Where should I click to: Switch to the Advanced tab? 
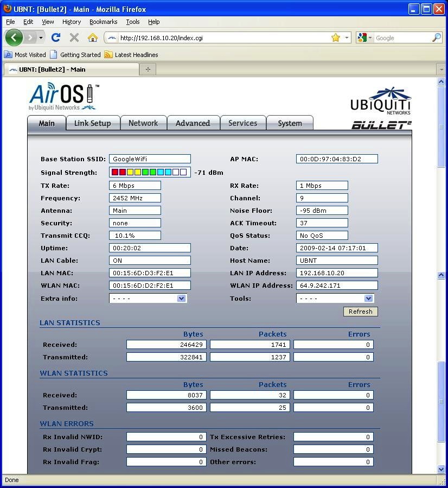(x=193, y=123)
